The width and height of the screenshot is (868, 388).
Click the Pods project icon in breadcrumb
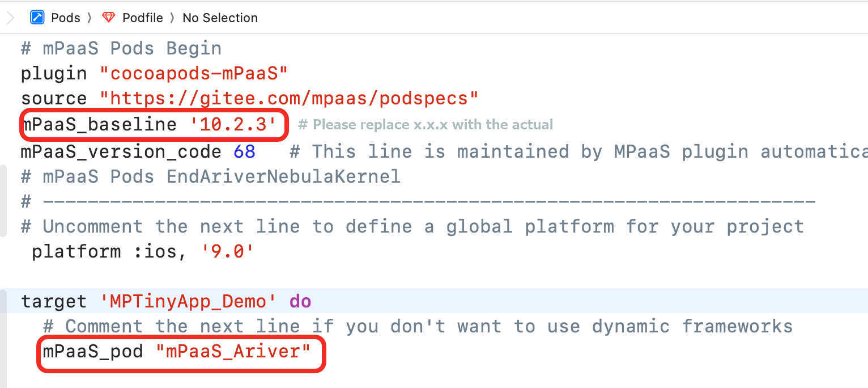37,18
